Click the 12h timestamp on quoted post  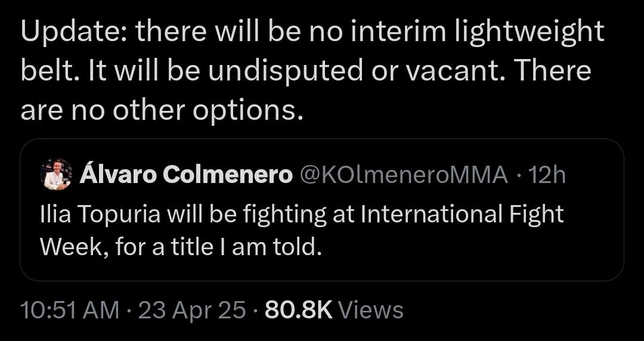click(x=546, y=175)
